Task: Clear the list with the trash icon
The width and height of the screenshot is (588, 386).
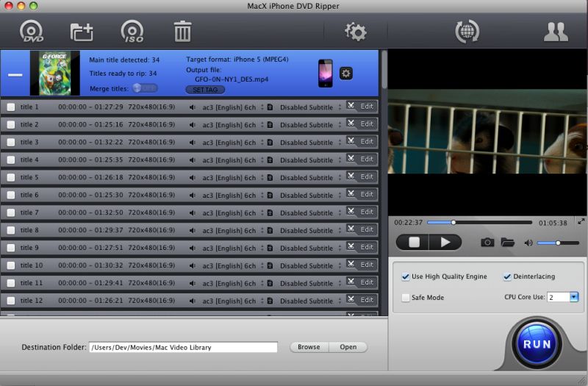Action: 182,32
